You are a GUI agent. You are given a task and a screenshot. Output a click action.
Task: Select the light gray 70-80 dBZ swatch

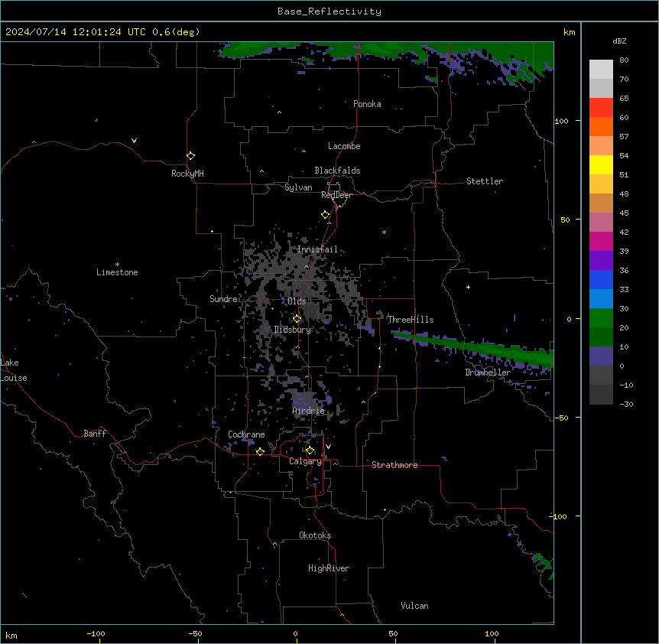click(601, 70)
